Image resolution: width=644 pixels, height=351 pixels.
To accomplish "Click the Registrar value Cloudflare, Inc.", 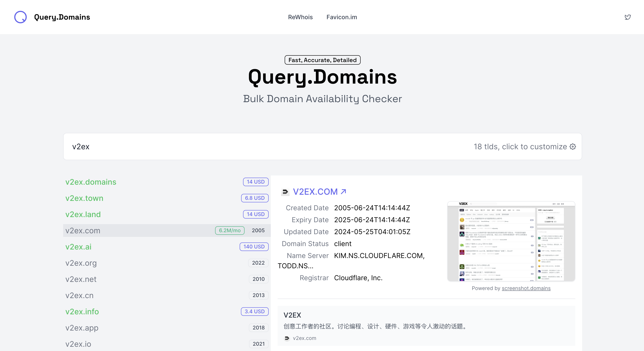I will point(358,278).
